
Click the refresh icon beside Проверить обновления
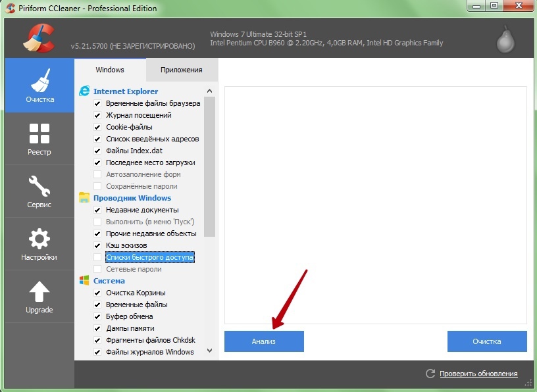point(430,374)
